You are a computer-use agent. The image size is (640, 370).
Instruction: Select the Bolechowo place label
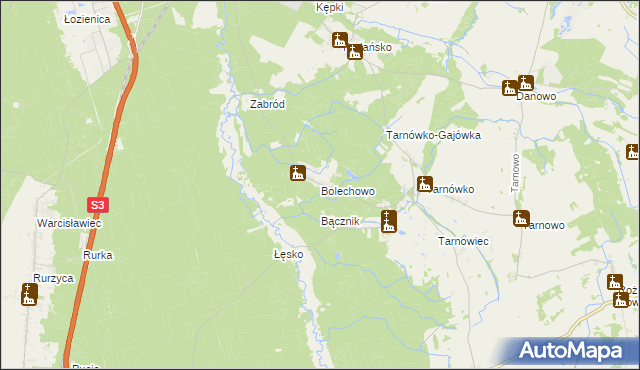click(348, 191)
